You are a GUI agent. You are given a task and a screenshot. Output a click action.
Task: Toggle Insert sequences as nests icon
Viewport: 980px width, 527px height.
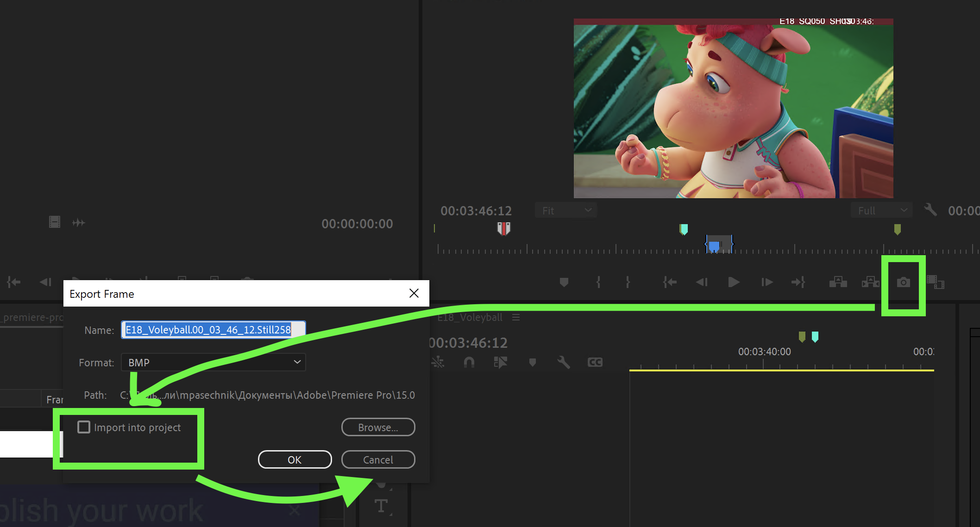tap(438, 362)
